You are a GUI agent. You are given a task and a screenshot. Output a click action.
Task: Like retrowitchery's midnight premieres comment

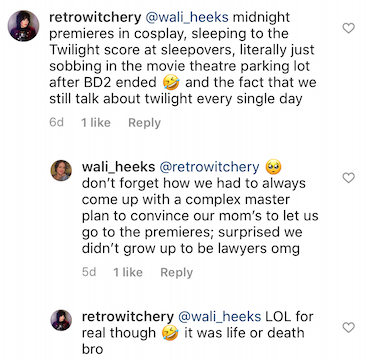pos(349,28)
